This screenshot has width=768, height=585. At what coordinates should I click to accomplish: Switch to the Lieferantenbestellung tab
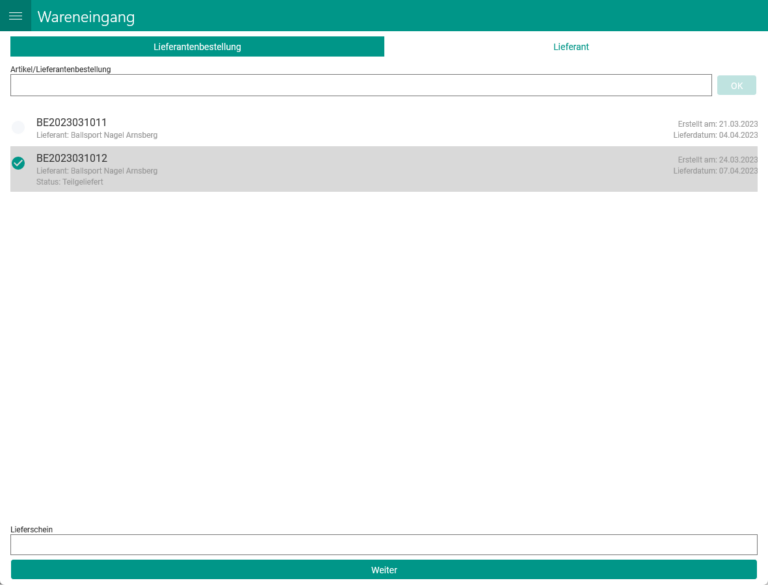click(x=197, y=47)
